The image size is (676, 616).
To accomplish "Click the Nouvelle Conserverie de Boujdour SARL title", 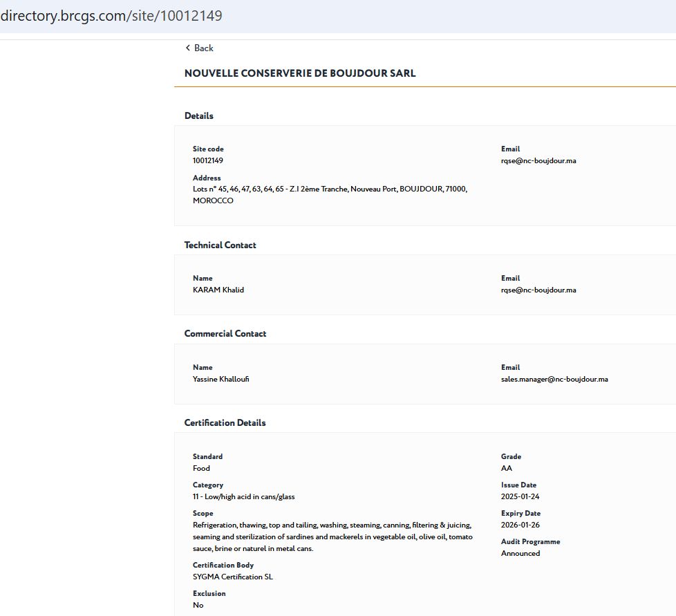I will click(x=300, y=73).
